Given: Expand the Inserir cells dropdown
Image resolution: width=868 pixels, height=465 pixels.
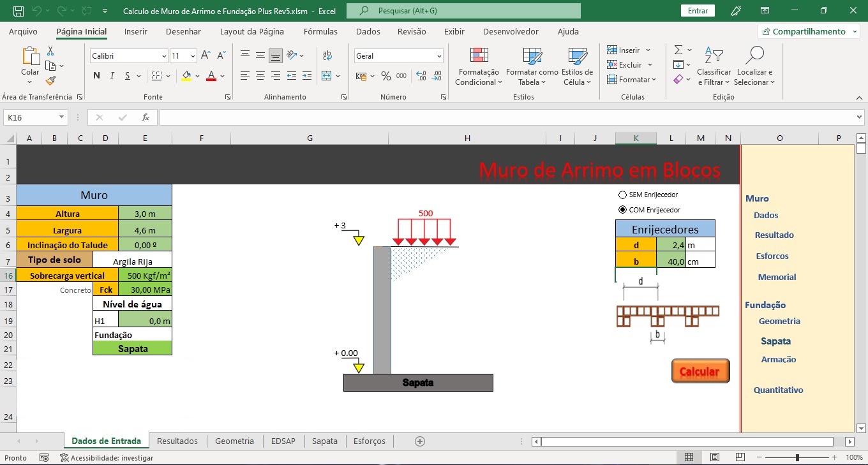Looking at the screenshot, I should (x=648, y=50).
